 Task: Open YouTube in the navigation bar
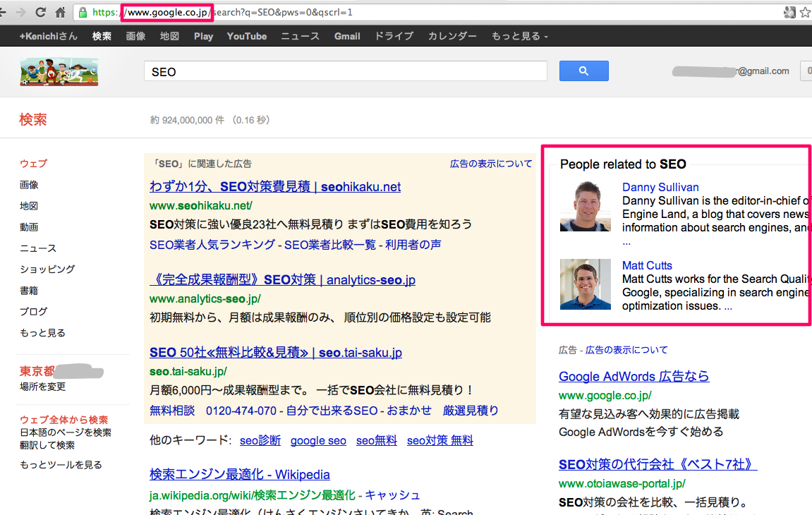pos(246,36)
